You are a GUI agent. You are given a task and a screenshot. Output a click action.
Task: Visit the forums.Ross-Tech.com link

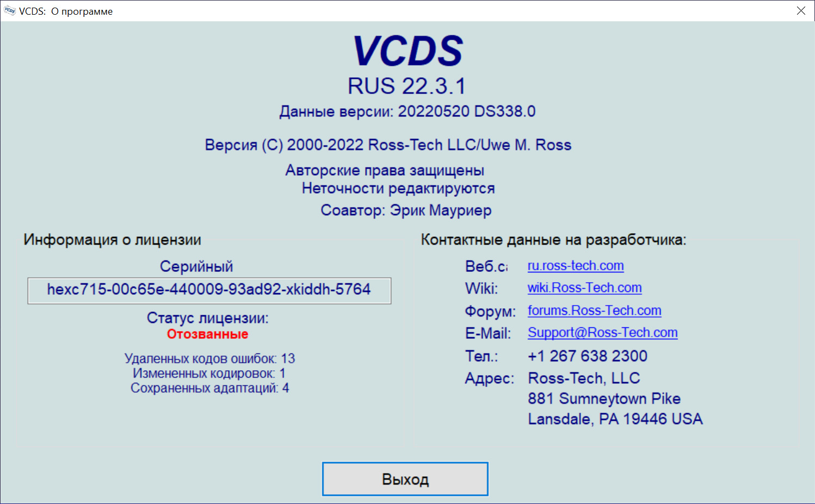(594, 310)
